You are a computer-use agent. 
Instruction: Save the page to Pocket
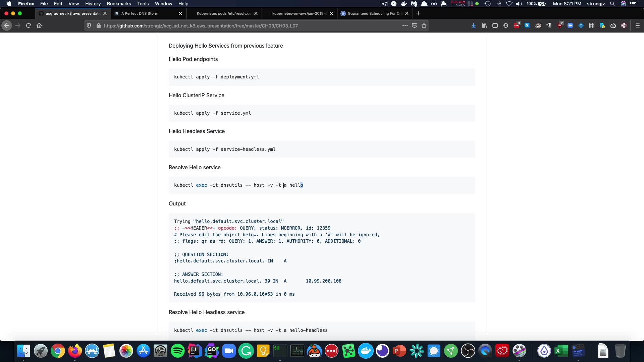point(415,26)
